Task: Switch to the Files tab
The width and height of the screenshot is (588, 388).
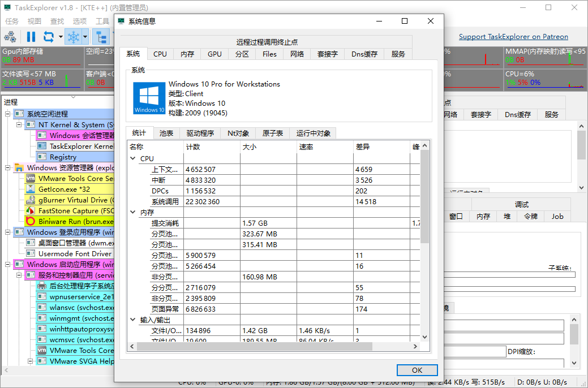Action: [x=269, y=54]
